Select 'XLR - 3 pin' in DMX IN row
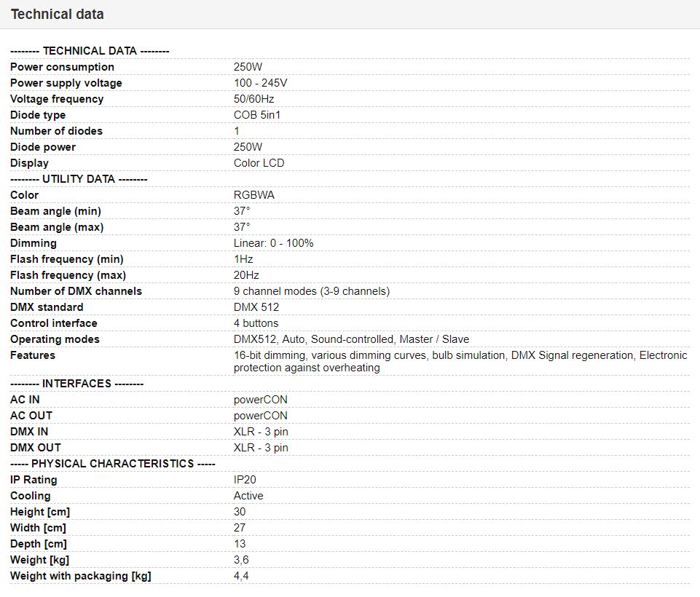Viewport: 700px width, 597px height. 261,432
